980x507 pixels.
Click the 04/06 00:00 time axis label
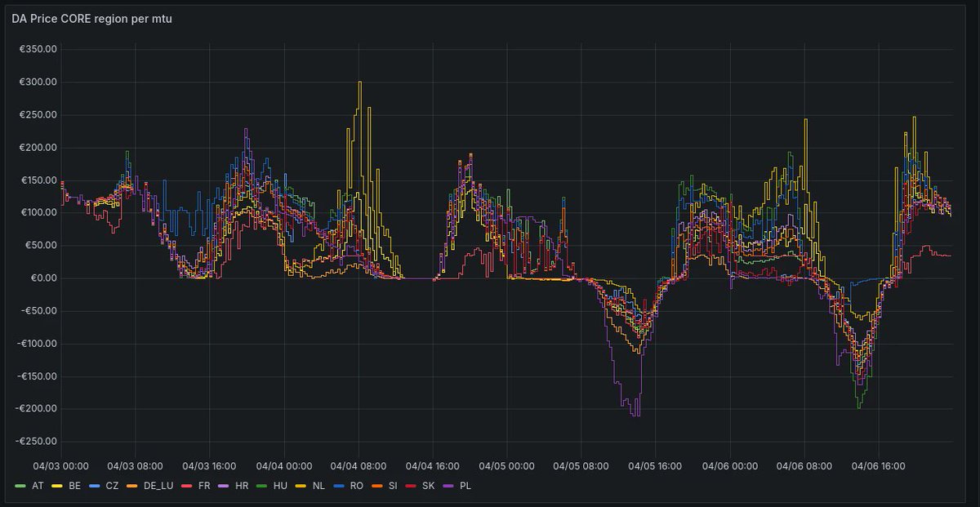[730, 466]
